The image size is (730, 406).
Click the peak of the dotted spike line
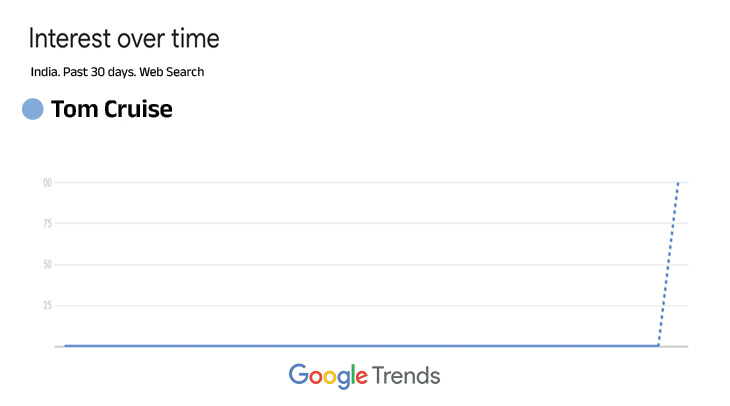coord(678,183)
